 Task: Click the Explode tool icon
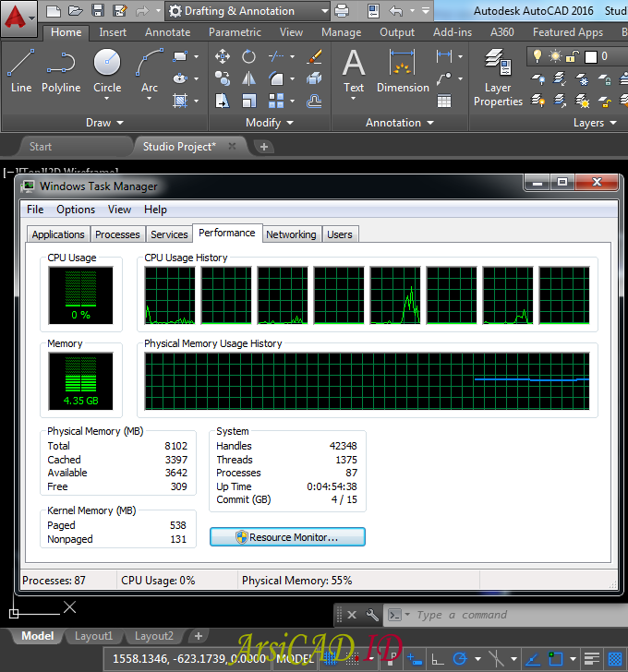pyautogui.click(x=314, y=78)
